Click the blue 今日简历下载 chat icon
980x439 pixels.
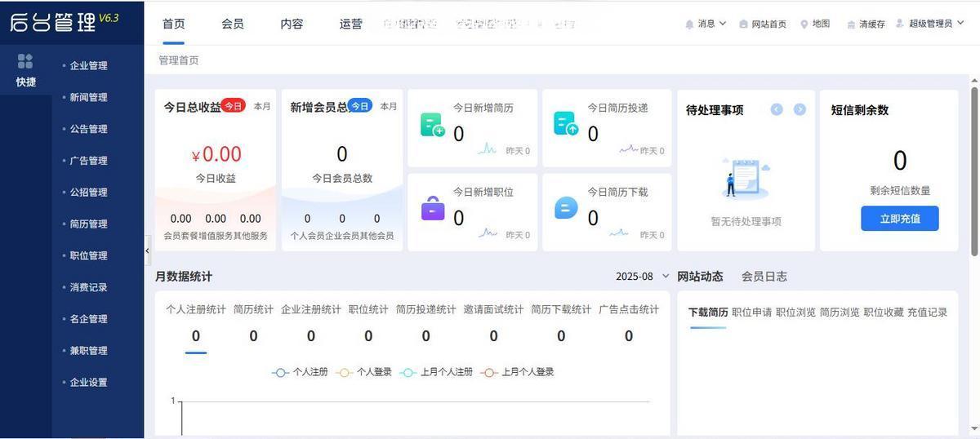point(566,208)
